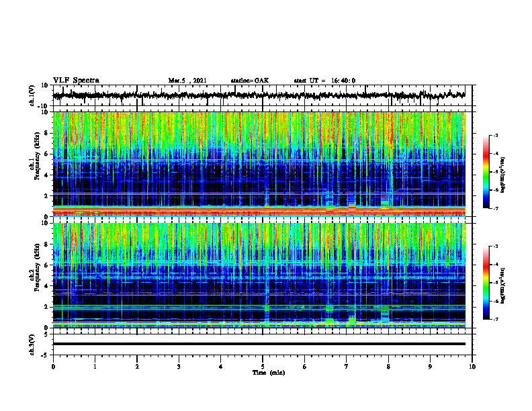
Task: Click time axis tick label "6"
Action: tap(305, 367)
